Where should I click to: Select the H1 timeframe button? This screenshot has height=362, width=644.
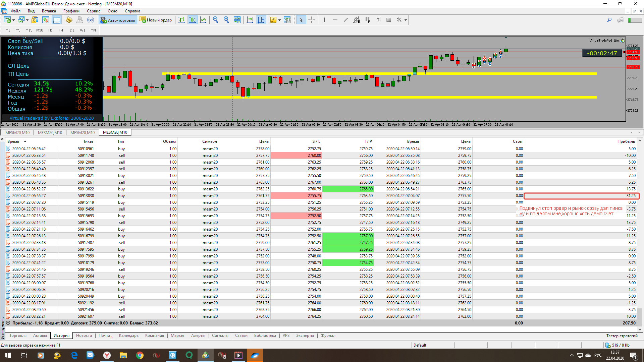click(x=50, y=30)
